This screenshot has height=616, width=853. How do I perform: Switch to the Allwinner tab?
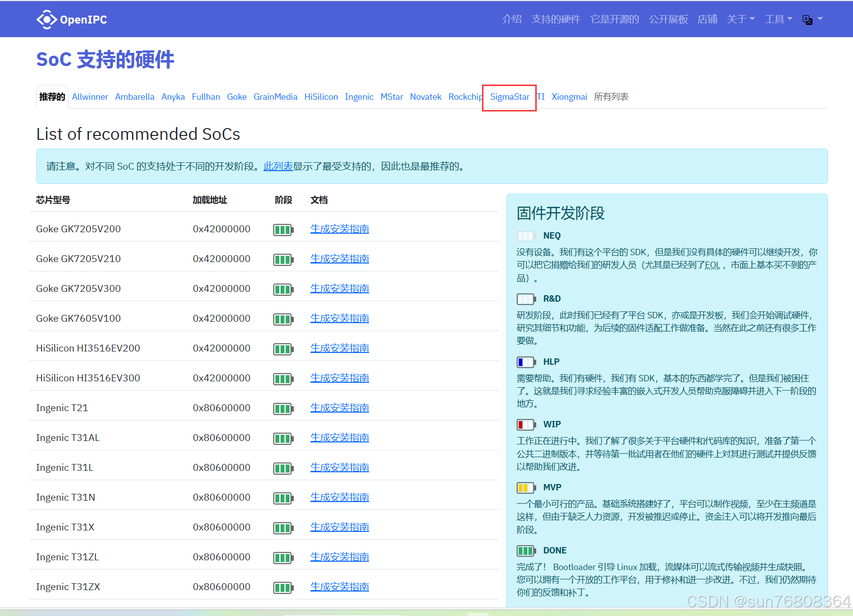pos(90,97)
